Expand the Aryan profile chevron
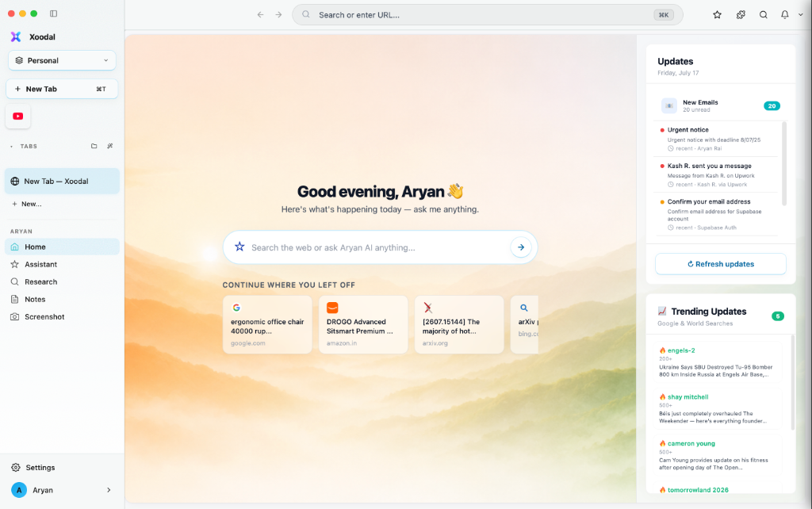Screen dimensions: 812x509 pyautogui.click(x=109, y=490)
